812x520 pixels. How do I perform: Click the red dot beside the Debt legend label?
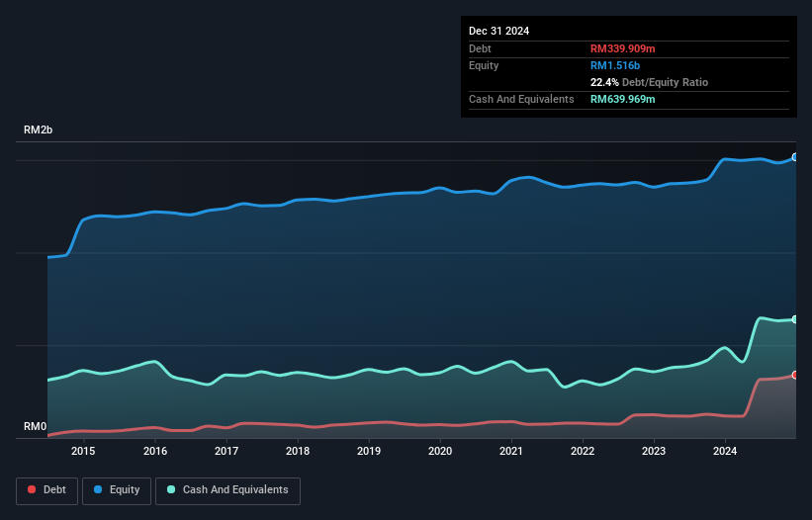coord(33,490)
